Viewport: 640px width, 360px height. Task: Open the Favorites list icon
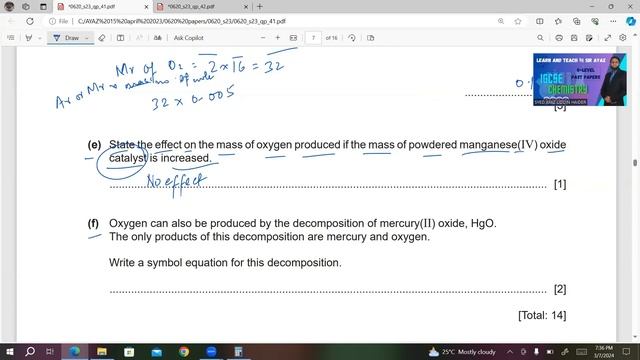click(x=558, y=21)
